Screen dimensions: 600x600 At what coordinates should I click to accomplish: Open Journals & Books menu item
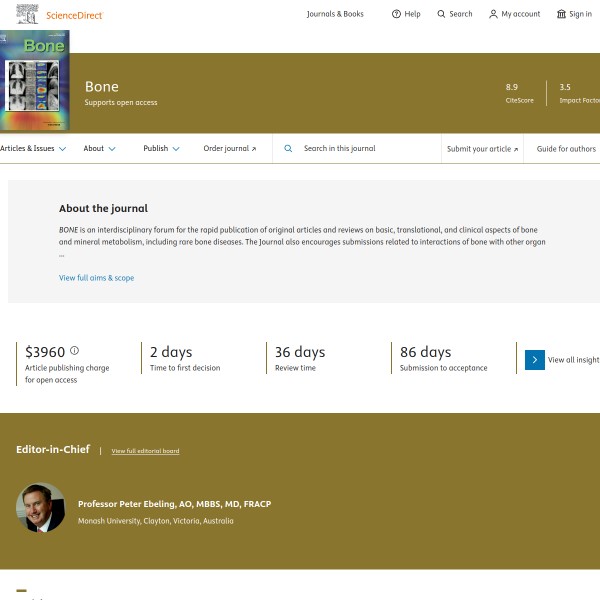(x=335, y=14)
